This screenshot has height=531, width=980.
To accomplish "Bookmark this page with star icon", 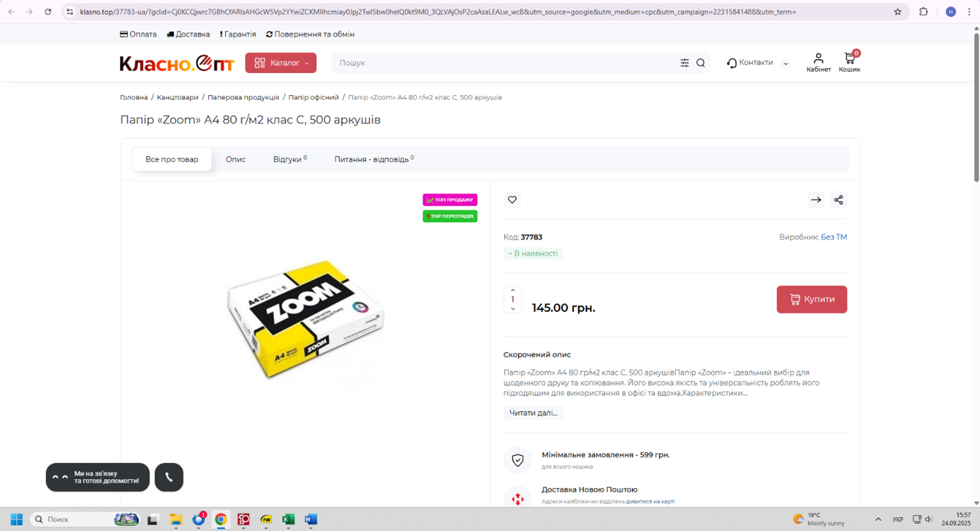I will (897, 12).
